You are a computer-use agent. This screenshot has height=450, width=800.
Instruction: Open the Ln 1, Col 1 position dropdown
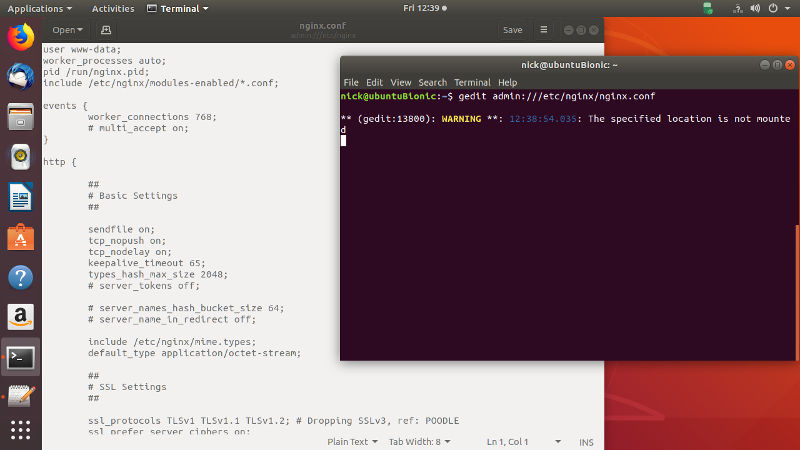pos(523,442)
